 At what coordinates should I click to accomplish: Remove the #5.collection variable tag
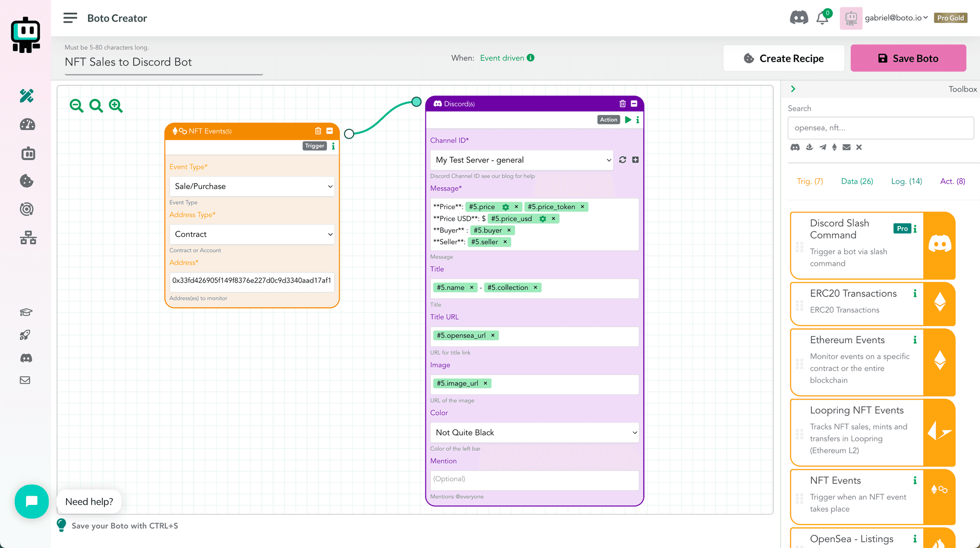click(x=535, y=287)
